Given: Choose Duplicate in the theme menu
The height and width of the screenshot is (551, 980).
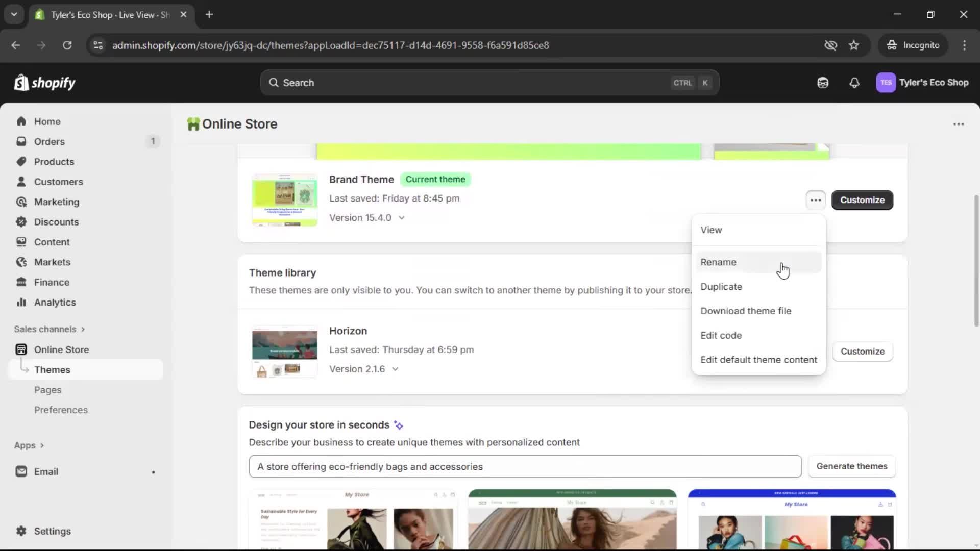Looking at the screenshot, I should tap(758, 287).
